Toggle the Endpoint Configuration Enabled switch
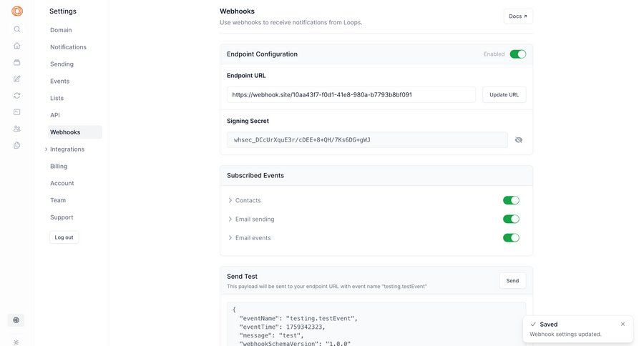 pos(518,54)
